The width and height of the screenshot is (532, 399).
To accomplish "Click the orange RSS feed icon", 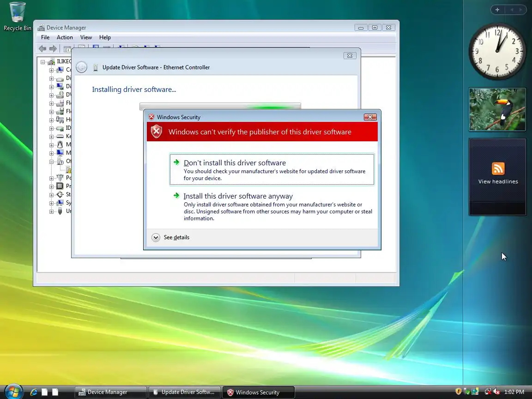I will [x=498, y=169].
